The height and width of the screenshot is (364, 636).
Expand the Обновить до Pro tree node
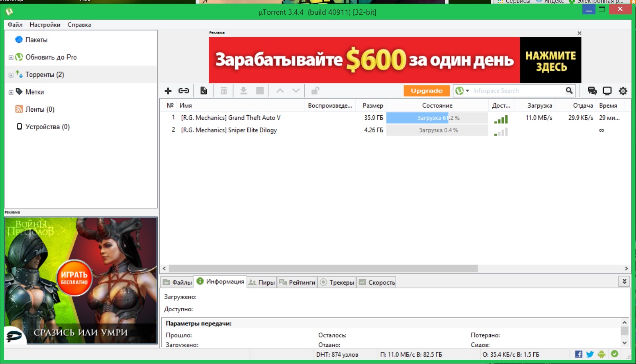(11, 58)
